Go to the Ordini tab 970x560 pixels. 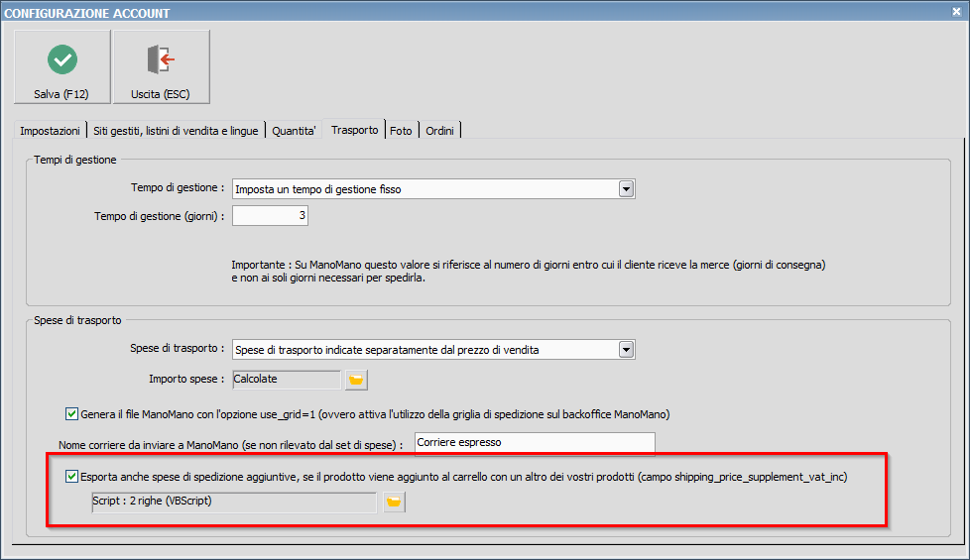point(439,131)
